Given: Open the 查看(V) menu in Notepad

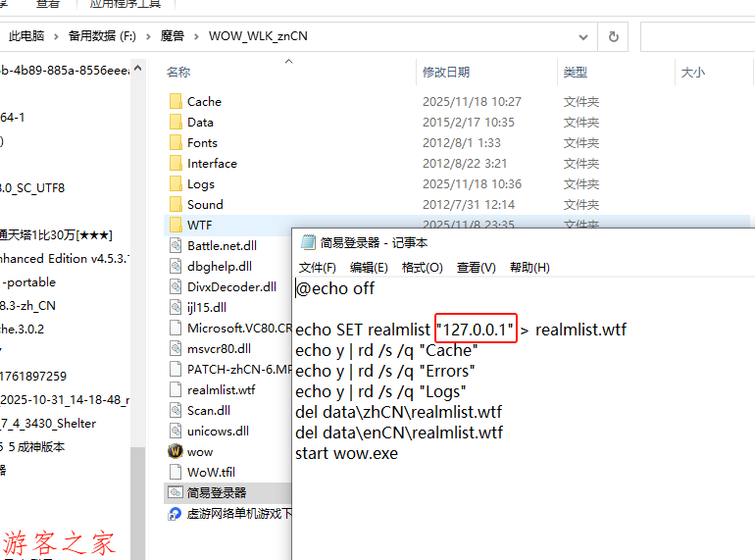Looking at the screenshot, I should 477,267.
